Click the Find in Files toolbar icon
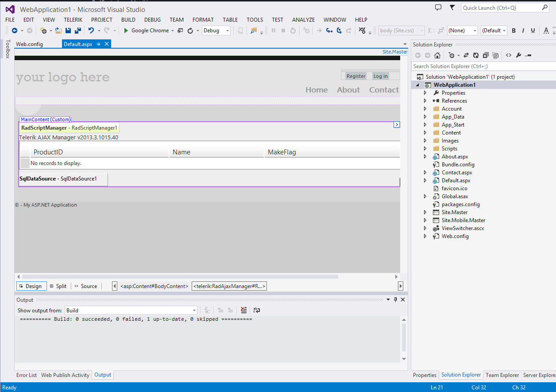Viewport: 556px width, 392px height. tap(254, 31)
